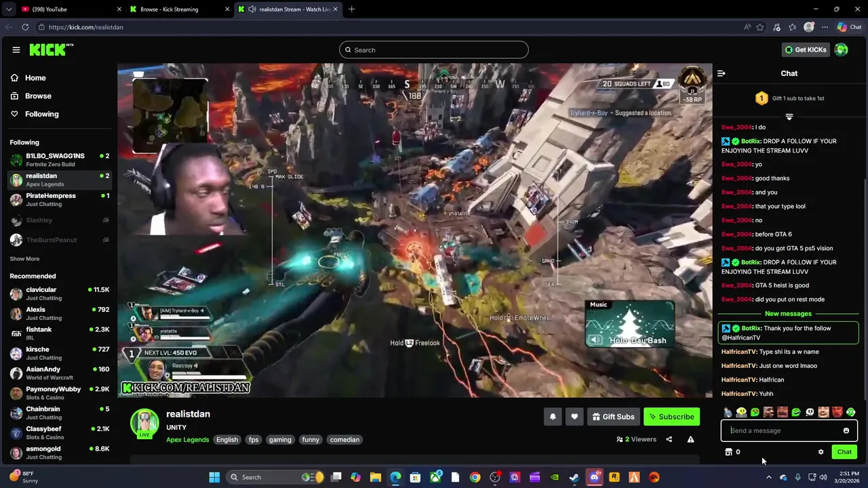
Task: Insert the skull emote in chat
Action: (810, 412)
